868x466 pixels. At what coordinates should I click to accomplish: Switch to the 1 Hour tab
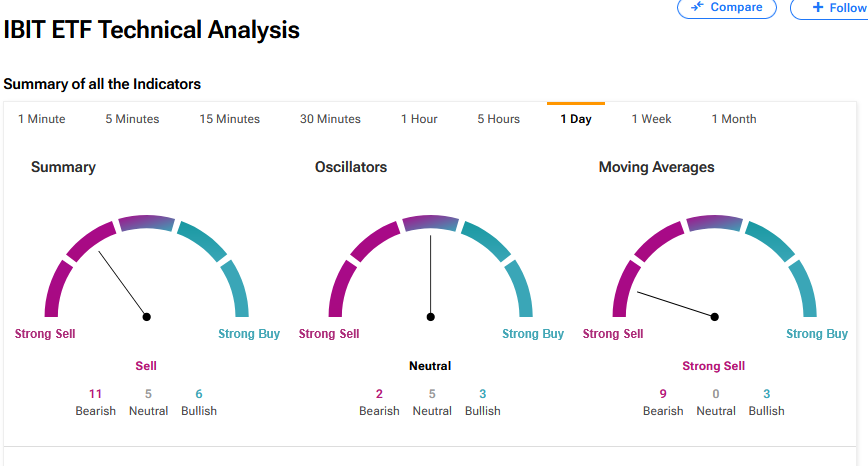tap(419, 119)
